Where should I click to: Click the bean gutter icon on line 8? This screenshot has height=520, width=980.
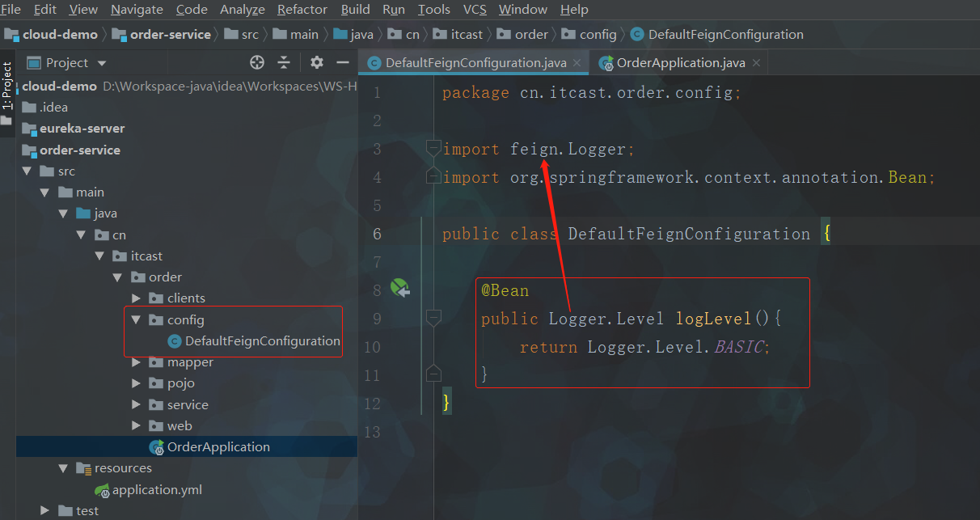(400, 288)
